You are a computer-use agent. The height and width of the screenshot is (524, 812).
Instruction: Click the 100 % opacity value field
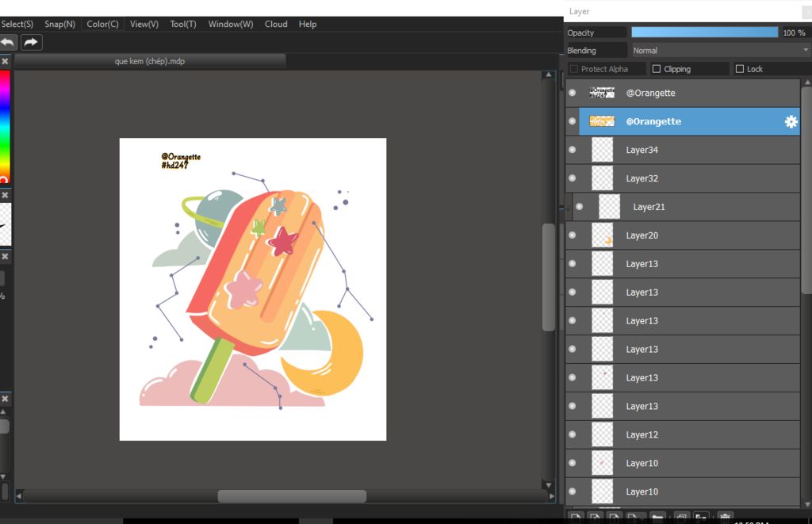[x=794, y=33]
